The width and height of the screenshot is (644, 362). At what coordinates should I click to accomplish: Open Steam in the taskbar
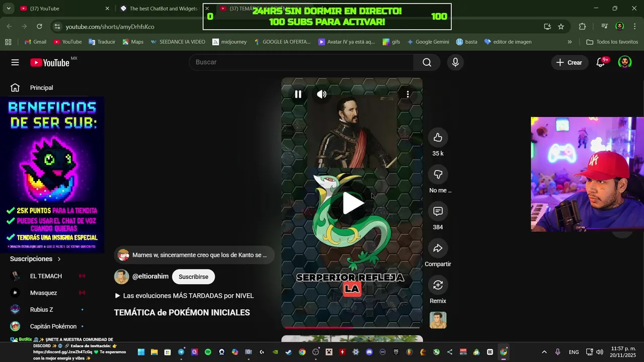tap(289, 352)
